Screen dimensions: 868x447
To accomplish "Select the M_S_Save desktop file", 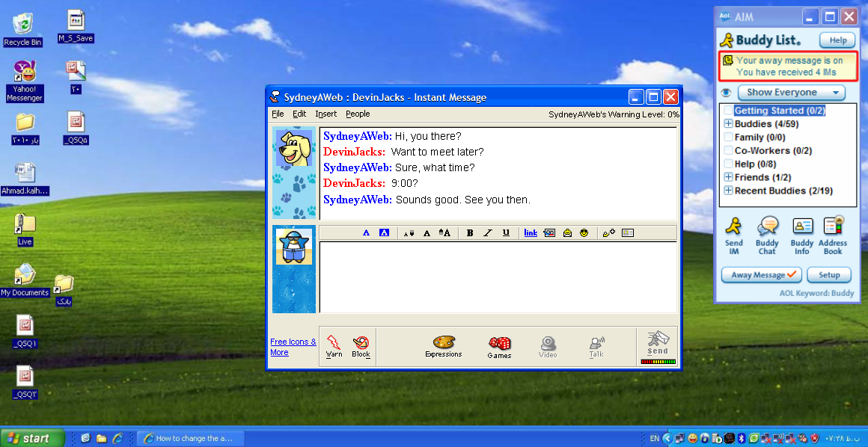I will click(x=76, y=26).
